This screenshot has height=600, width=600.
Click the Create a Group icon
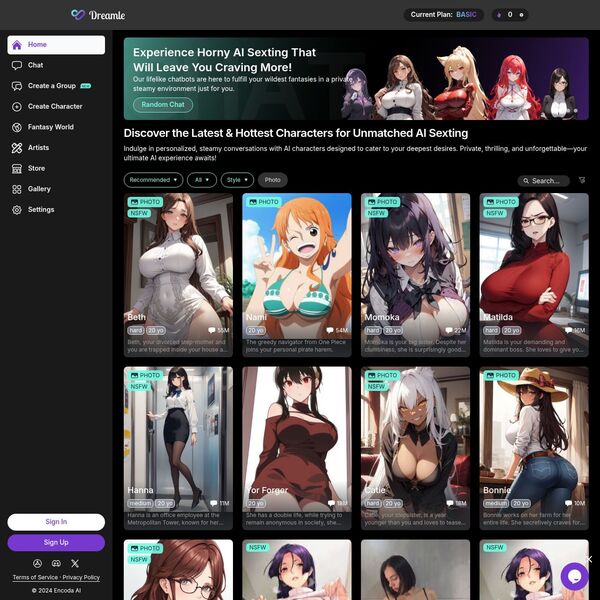point(17,86)
